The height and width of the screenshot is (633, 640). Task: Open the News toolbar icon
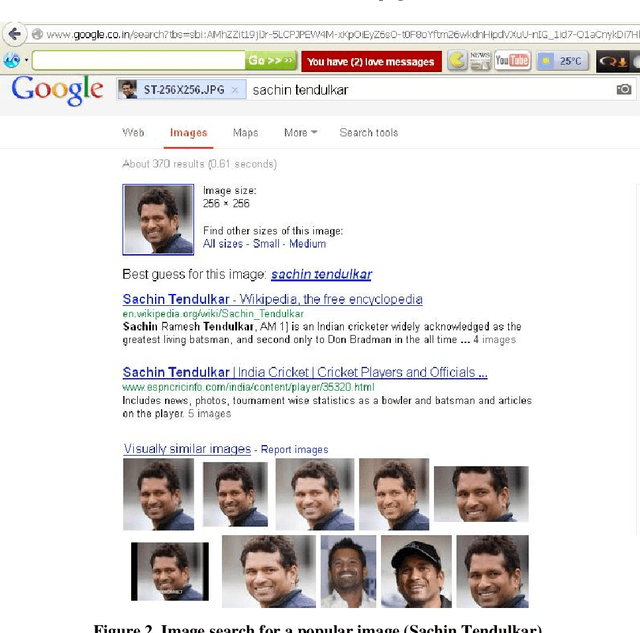click(480, 61)
